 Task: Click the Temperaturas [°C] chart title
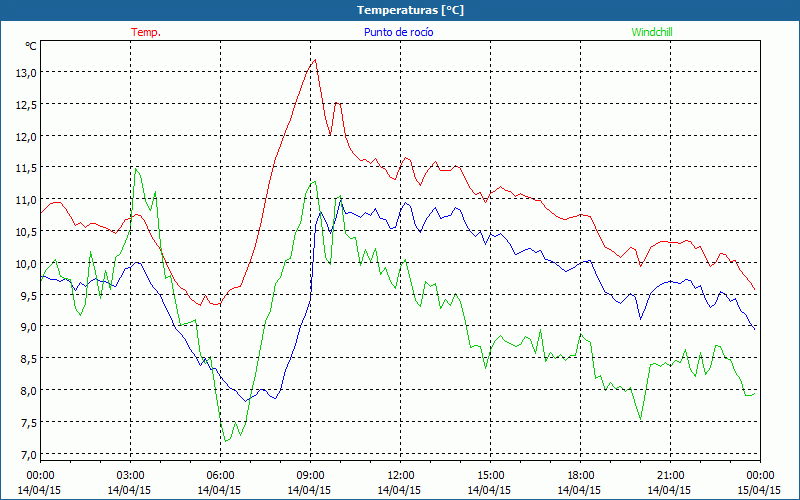click(410, 10)
